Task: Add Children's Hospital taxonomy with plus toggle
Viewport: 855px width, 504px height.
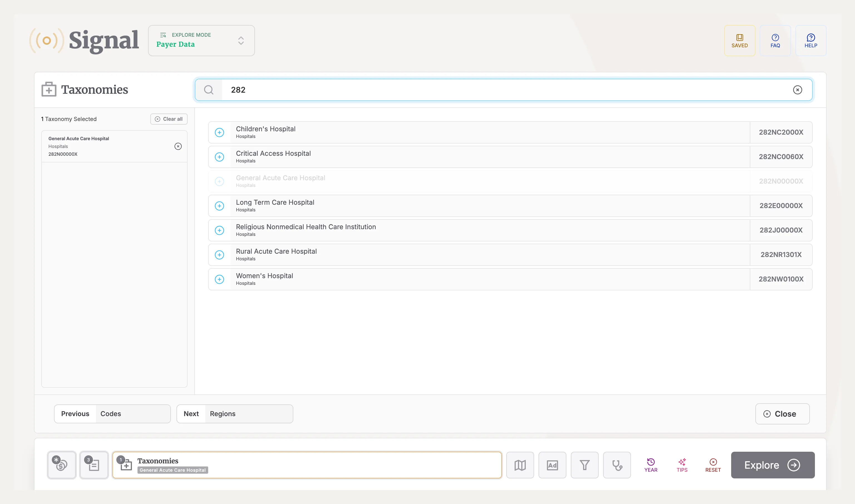Action: pyautogui.click(x=220, y=132)
